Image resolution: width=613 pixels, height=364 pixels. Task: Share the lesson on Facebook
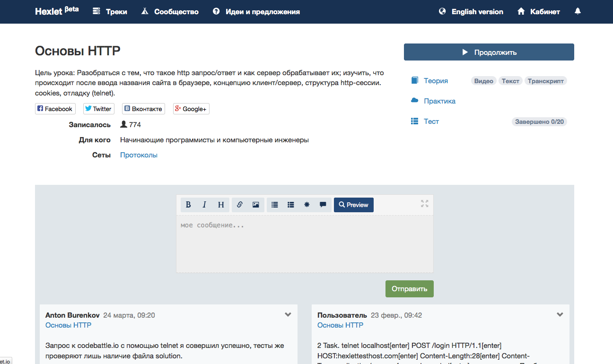[55, 108]
